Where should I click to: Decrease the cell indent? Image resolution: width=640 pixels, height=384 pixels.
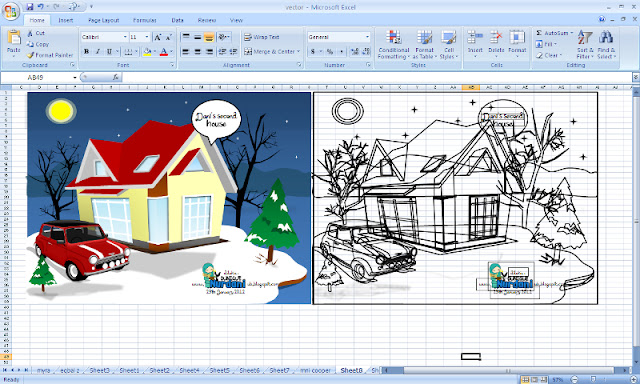tap(222, 51)
